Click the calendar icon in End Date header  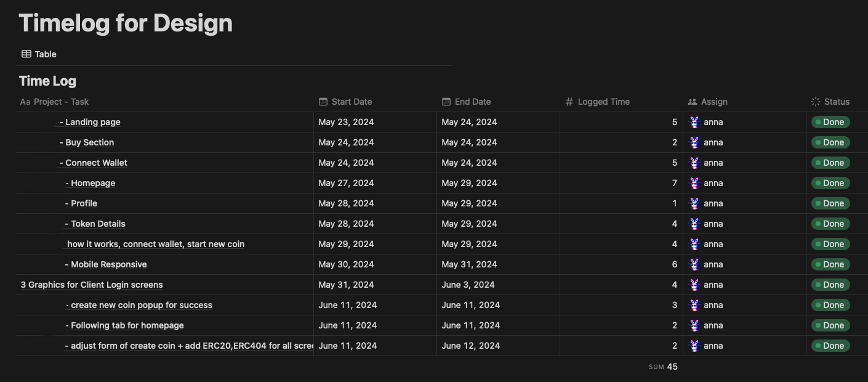(446, 102)
